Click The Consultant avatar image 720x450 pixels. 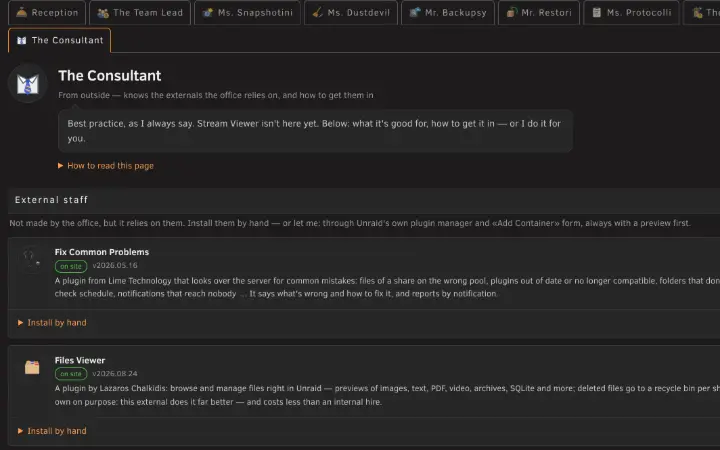tap(28, 84)
